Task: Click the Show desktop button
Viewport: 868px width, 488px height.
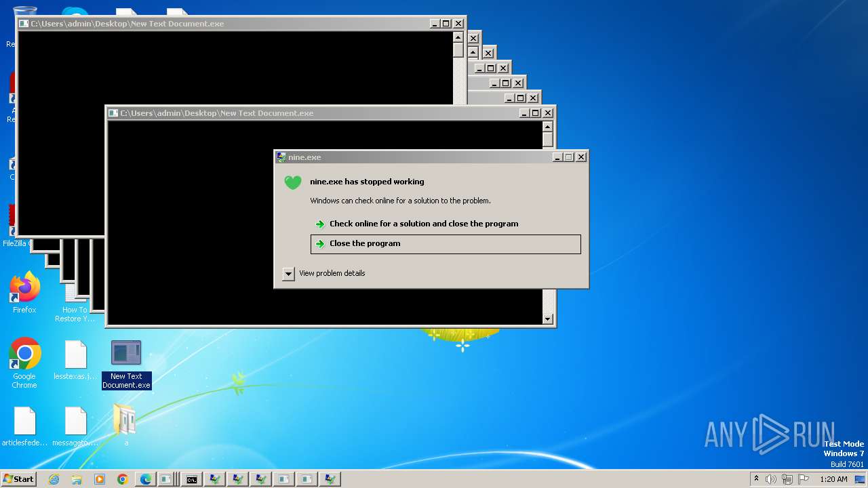Action: (860, 479)
